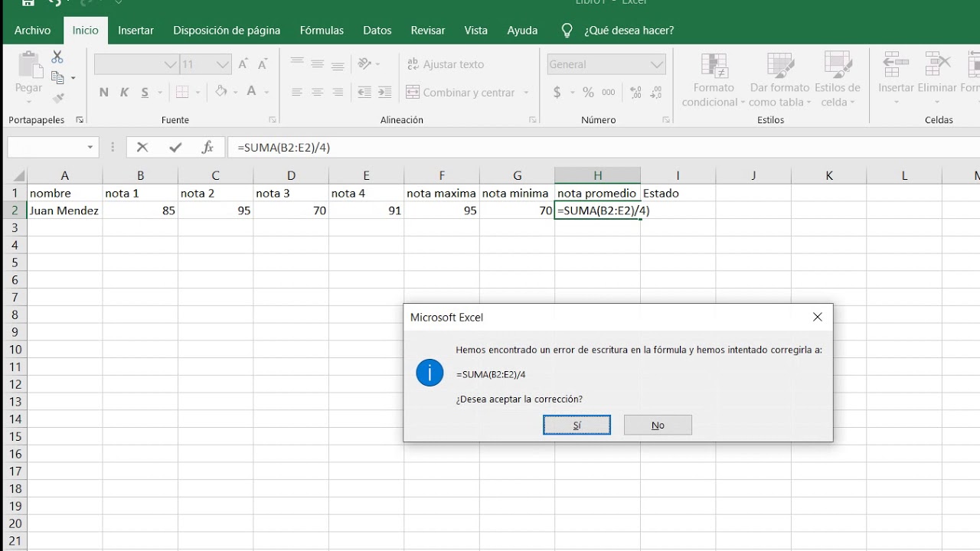This screenshot has width=980, height=551.
Task: Switch to Disposición de página tab
Action: coord(227,31)
